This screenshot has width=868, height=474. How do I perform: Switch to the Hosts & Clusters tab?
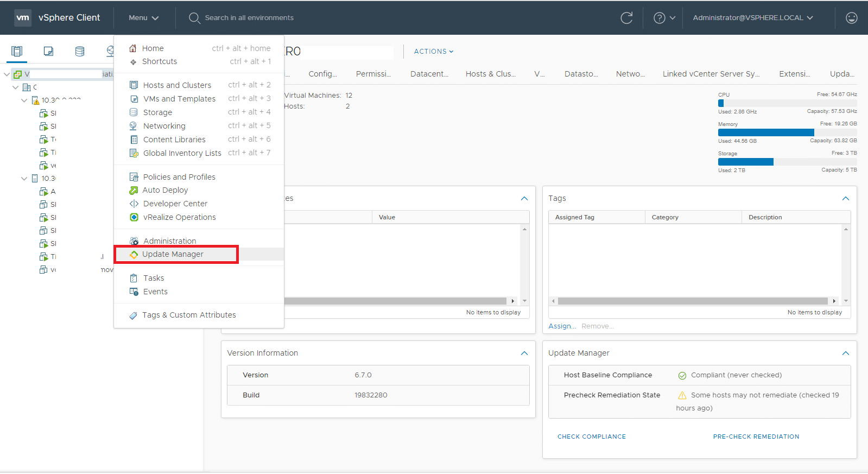(491, 74)
